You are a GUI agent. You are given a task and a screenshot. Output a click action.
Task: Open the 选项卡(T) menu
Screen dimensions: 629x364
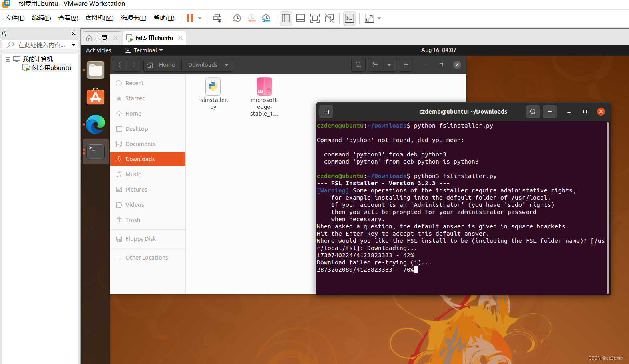pyautogui.click(x=134, y=18)
